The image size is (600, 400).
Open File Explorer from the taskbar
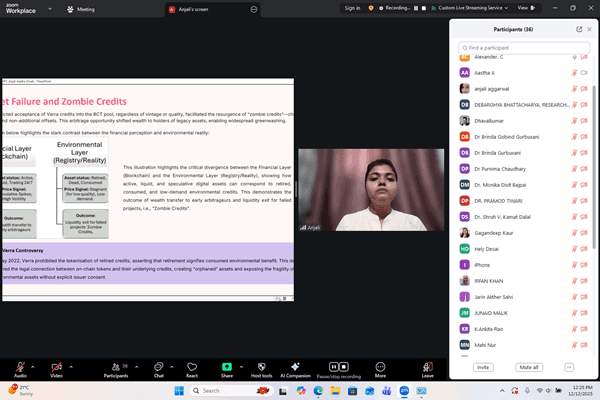tap(336, 391)
